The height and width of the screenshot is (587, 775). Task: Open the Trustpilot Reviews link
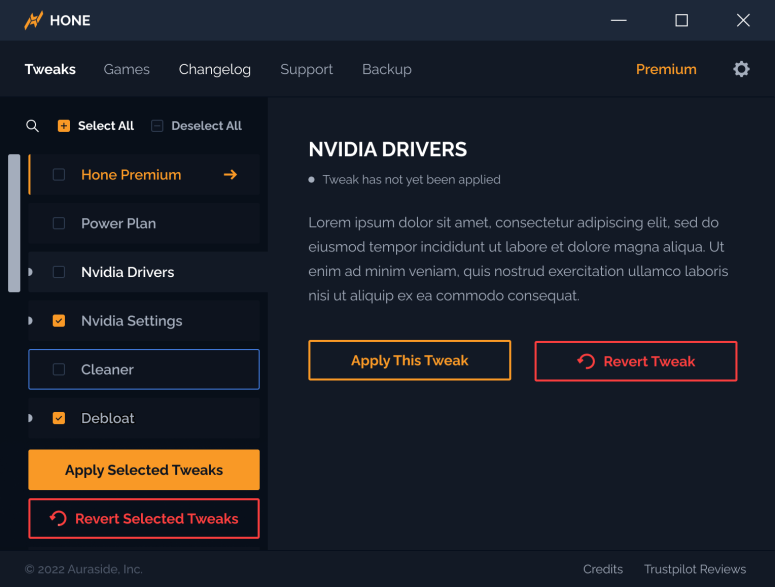(x=695, y=569)
